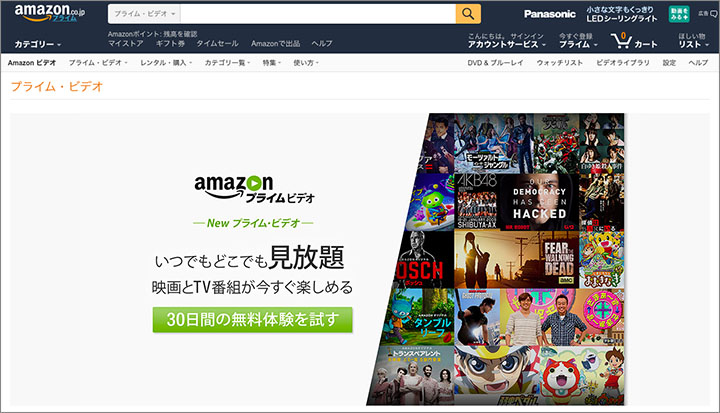Open ビデオライブラリ
The width and height of the screenshot is (720, 413).
click(x=623, y=62)
